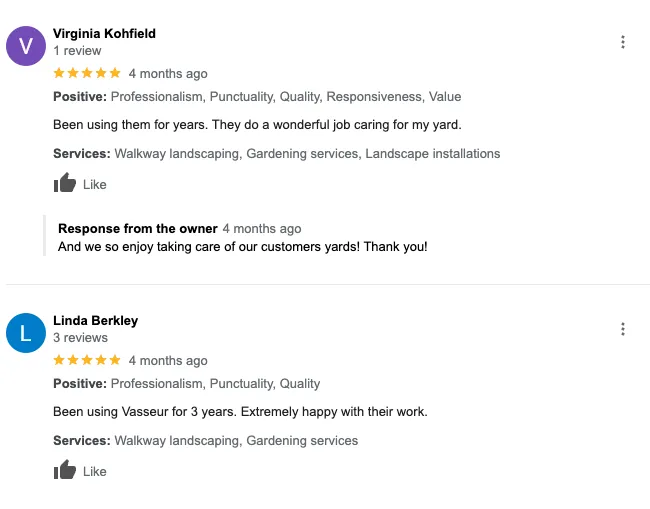650x509 pixels.
Task: Open three-dot menu for Virginia's review
Action: [623, 42]
